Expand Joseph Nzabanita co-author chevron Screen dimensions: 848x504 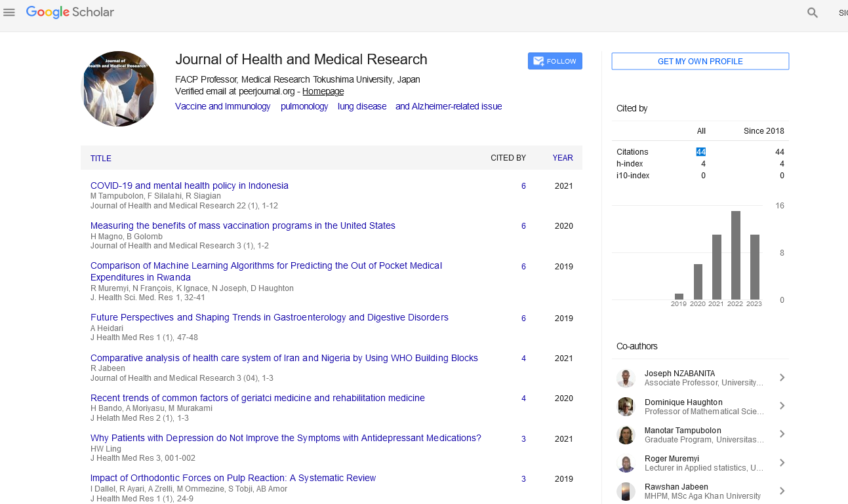click(x=782, y=378)
